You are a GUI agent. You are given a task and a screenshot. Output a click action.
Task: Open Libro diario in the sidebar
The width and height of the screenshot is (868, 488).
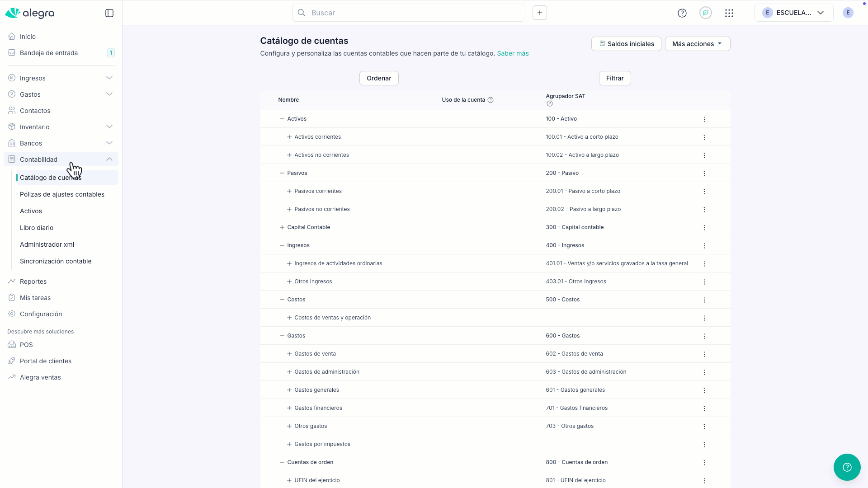[37, 228]
